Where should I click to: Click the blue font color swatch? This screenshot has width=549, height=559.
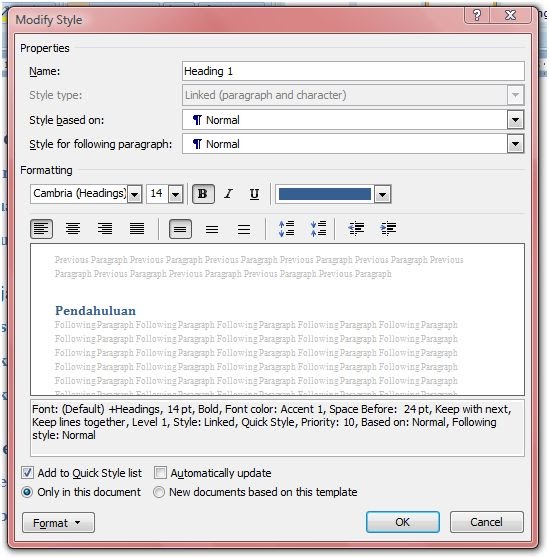(x=325, y=194)
